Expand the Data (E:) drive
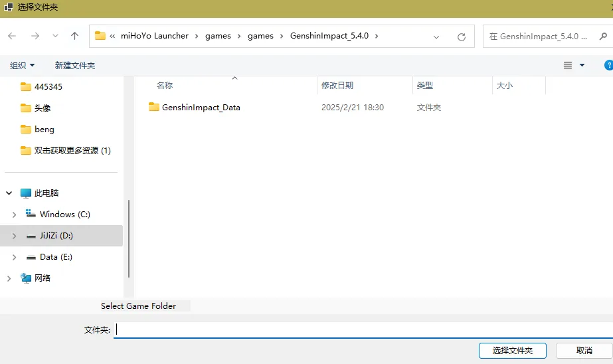Image resolution: width=613 pixels, height=364 pixels. (x=14, y=257)
